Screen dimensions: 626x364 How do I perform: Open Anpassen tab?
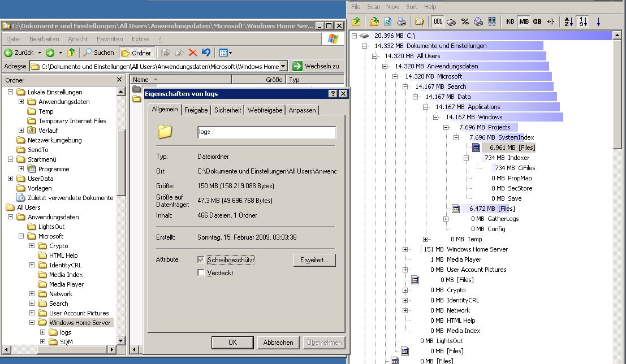pos(302,110)
